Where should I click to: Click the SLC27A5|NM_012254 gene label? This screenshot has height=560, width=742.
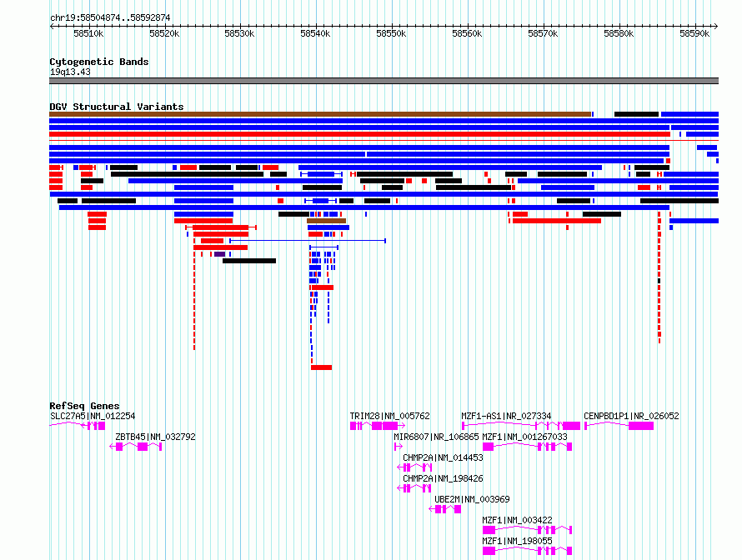point(93,416)
